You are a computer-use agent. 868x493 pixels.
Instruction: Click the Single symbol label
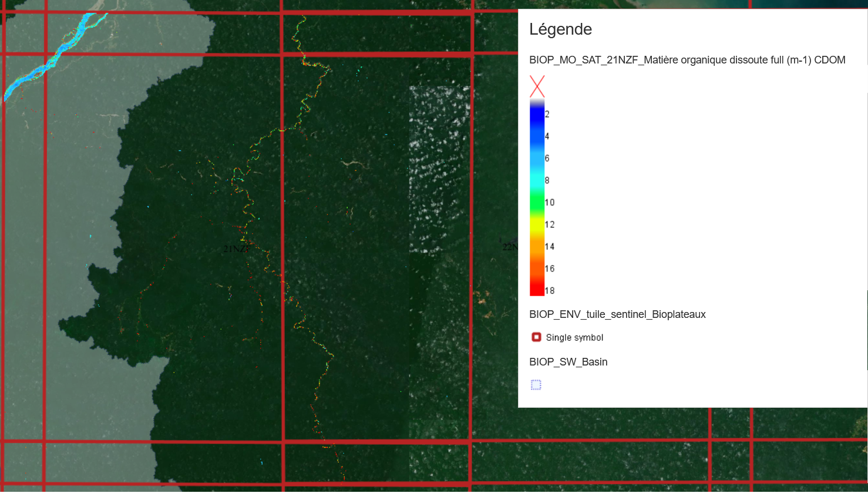click(x=574, y=337)
